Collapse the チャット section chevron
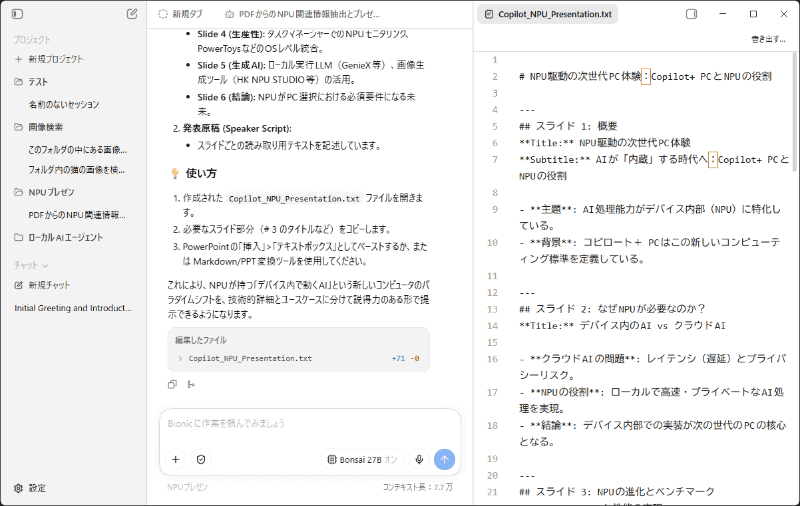The height and width of the screenshot is (506, 800). coord(45,265)
